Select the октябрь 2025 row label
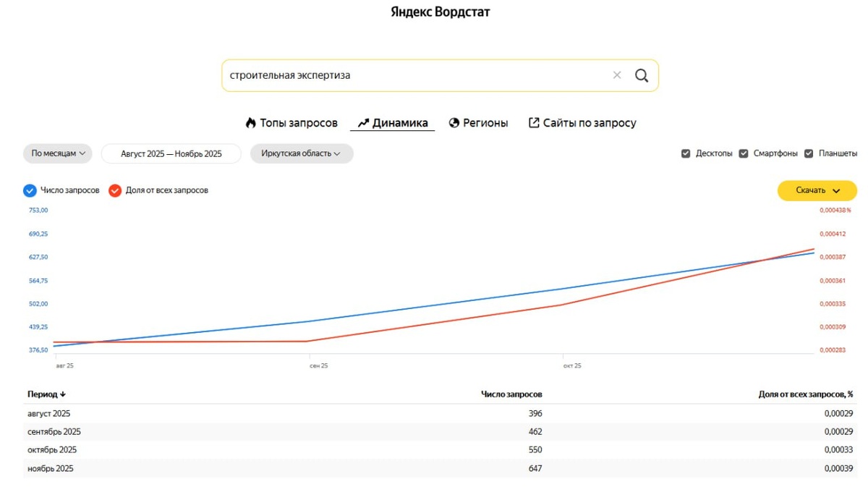868x487 pixels. [x=52, y=450]
